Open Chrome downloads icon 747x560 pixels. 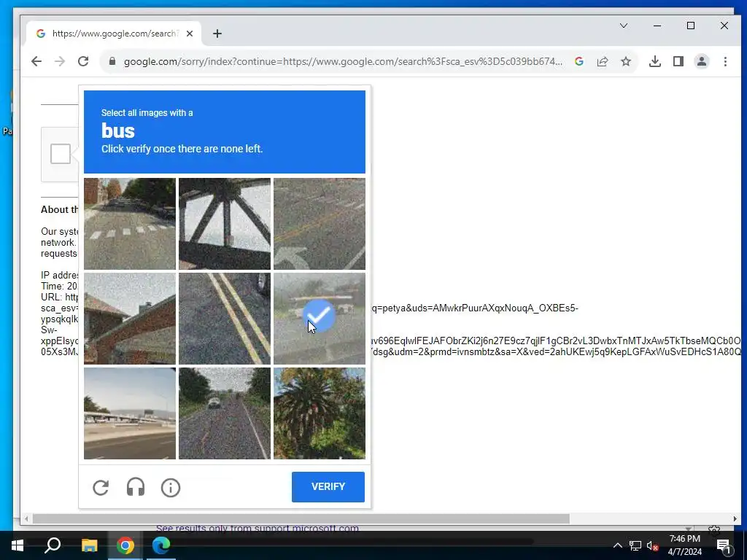point(655,61)
